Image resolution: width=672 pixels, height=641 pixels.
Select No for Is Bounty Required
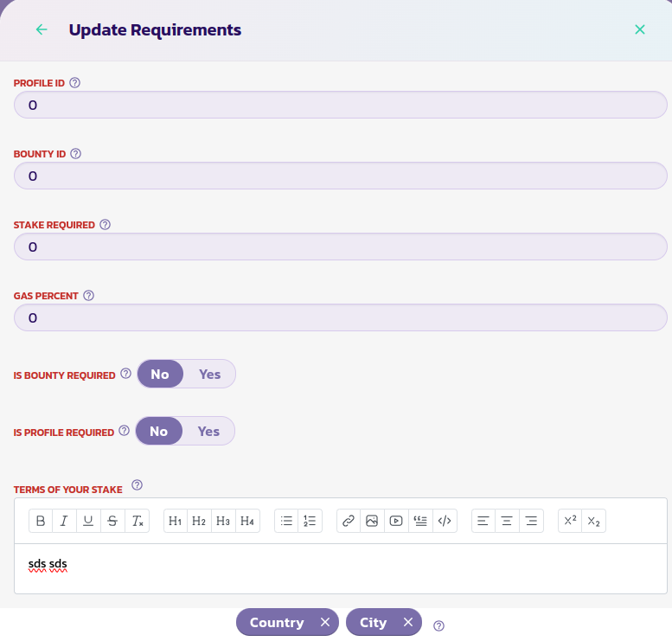(160, 375)
